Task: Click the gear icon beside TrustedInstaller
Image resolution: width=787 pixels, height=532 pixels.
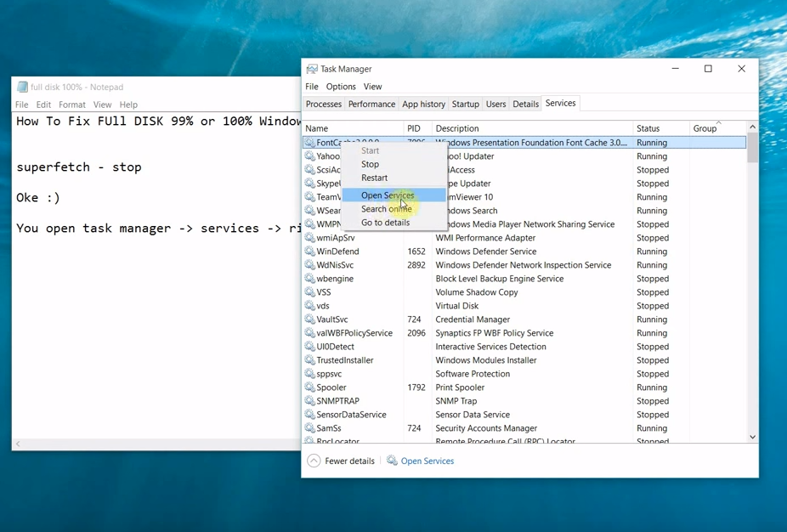Action: point(310,360)
